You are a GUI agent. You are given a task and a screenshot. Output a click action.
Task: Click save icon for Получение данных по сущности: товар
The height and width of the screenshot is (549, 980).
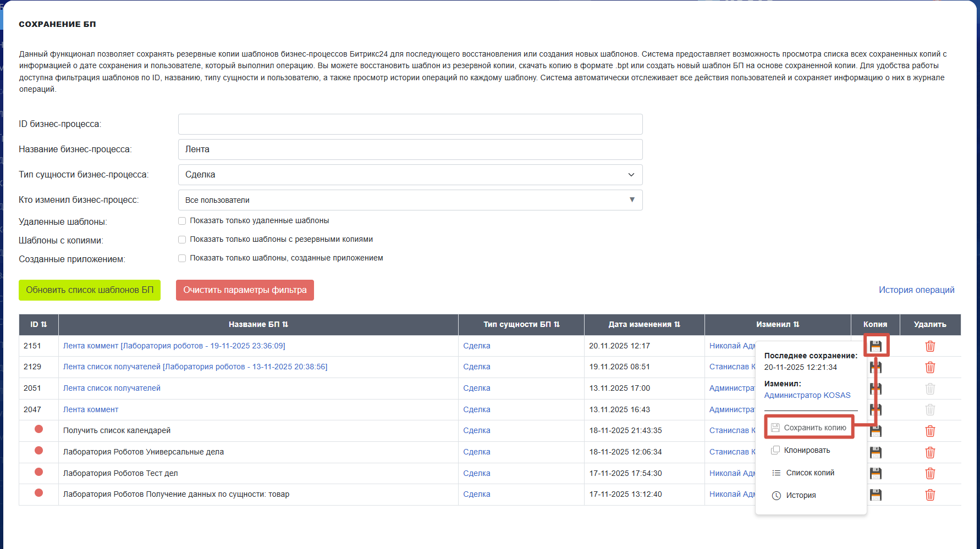click(x=876, y=495)
